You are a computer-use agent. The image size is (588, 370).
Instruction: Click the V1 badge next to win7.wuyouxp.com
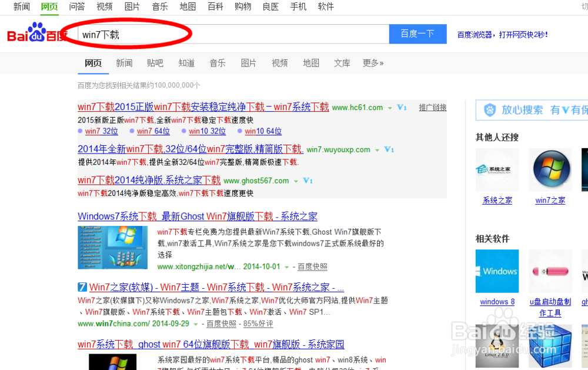pyautogui.click(x=389, y=150)
